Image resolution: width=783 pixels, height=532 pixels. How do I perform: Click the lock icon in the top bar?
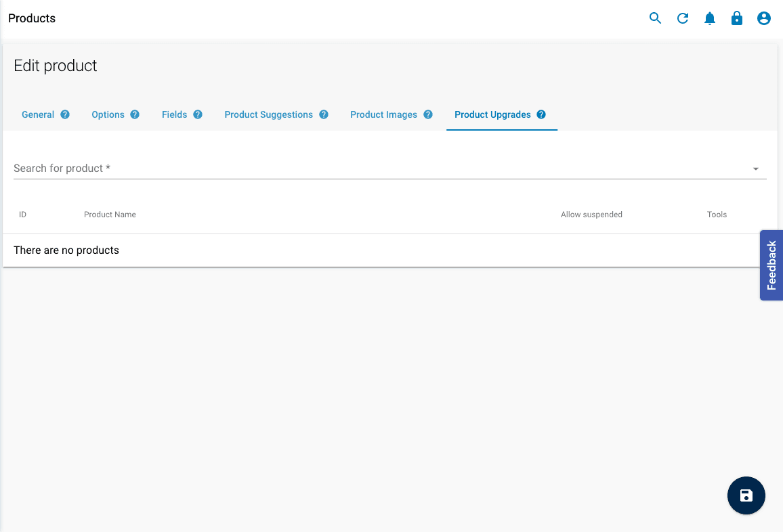[x=736, y=18]
